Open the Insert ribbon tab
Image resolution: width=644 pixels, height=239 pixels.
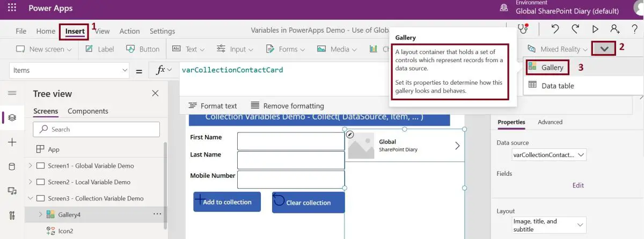pos(75,31)
